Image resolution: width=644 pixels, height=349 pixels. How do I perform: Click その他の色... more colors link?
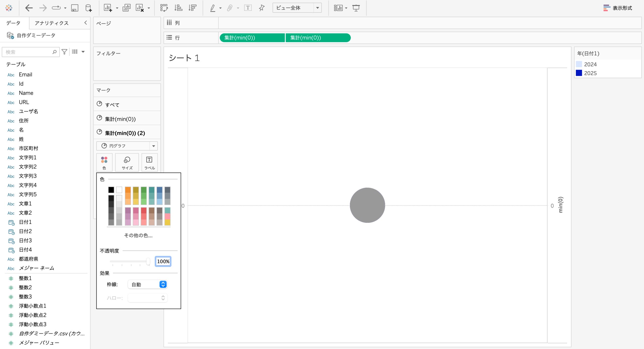138,235
